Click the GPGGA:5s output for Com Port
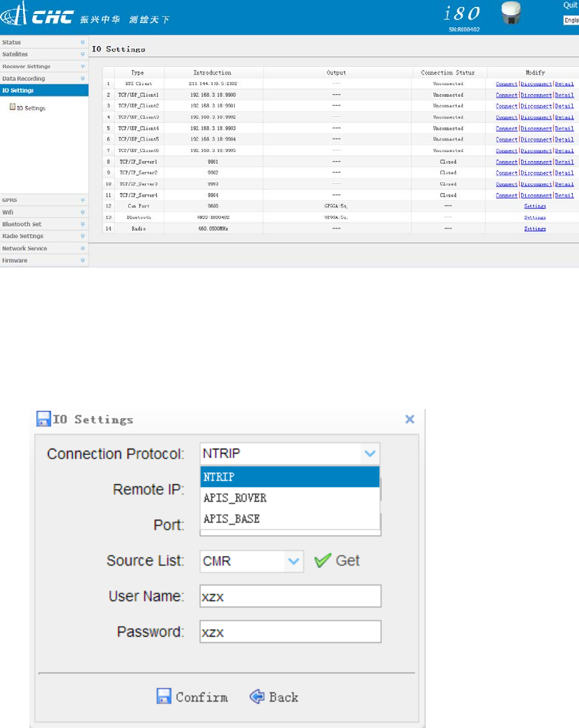579x728 pixels. point(336,206)
